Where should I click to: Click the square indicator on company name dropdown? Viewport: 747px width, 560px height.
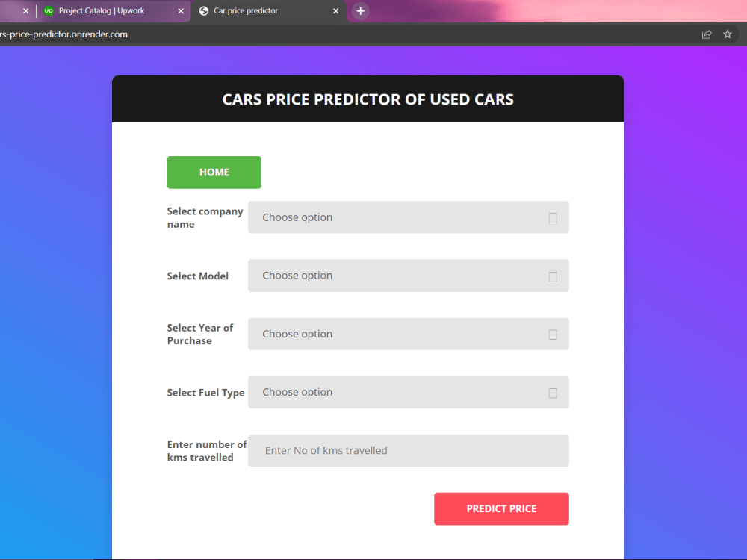[553, 217]
